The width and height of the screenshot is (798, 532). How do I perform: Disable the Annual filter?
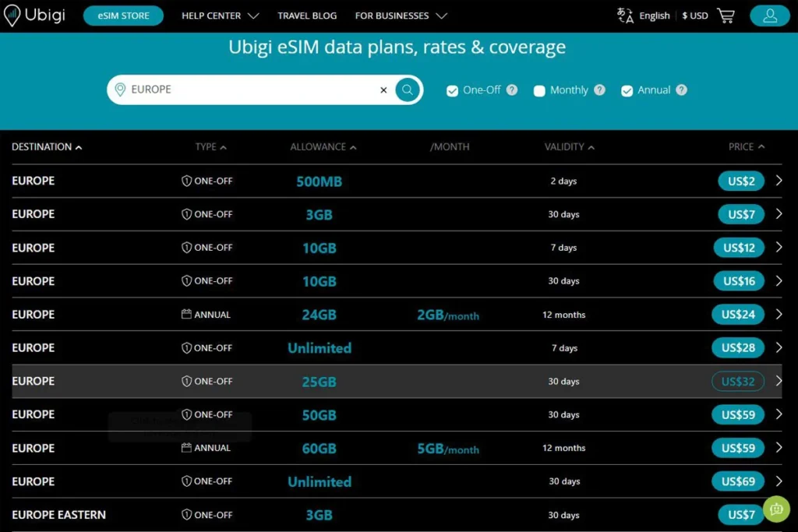(x=627, y=90)
